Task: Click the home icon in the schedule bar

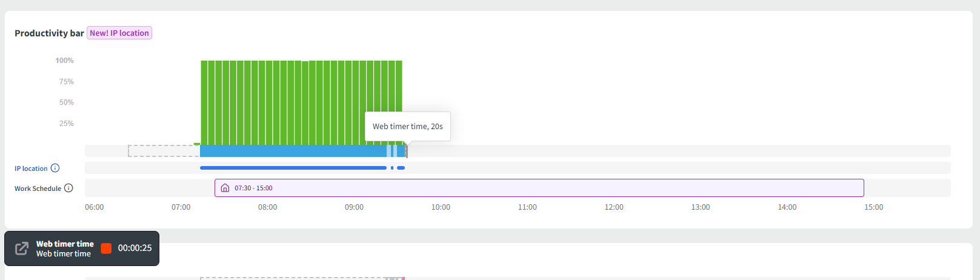Action: [x=225, y=188]
